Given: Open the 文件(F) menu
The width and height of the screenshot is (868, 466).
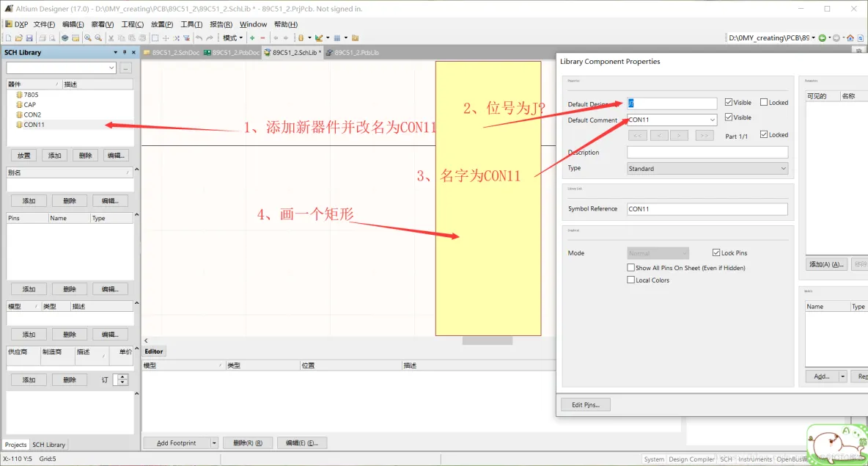Looking at the screenshot, I should (x=44, y=24).
